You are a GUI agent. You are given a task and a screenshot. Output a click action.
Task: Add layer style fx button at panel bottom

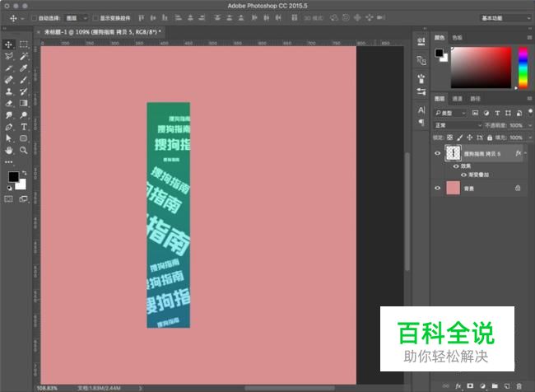tap(458, 386)
